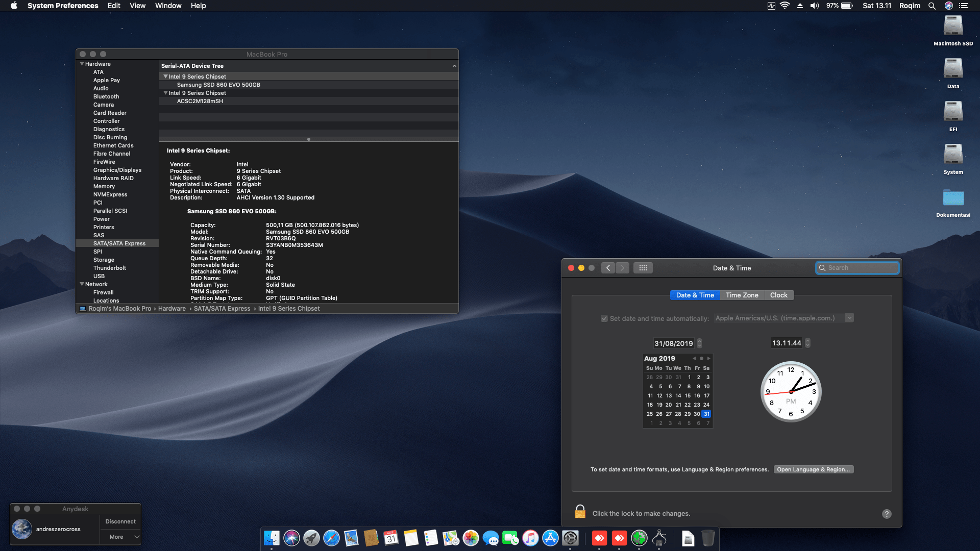Collapse Intel 9 Series Chipset above ACSC2M128mSH

coord(165,93)
